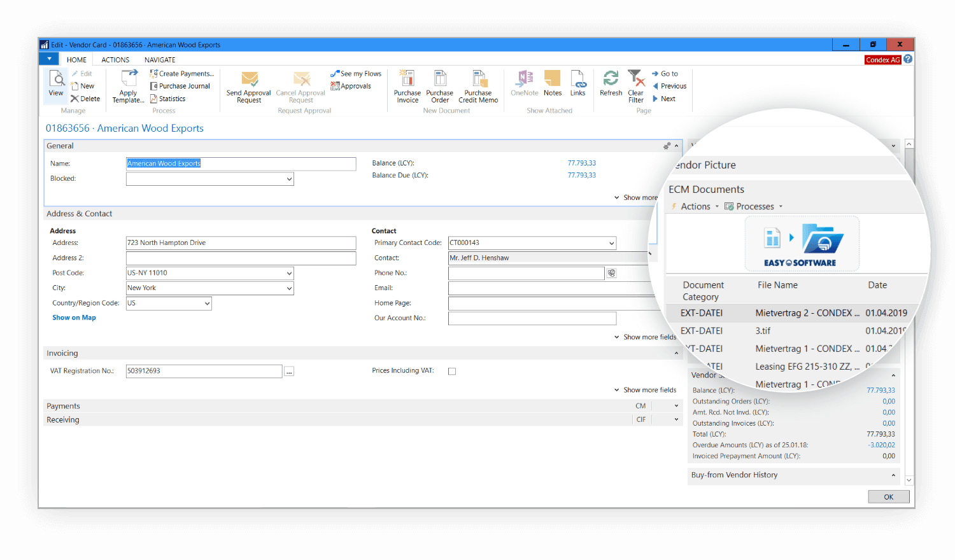Open See my Flows

356,74
